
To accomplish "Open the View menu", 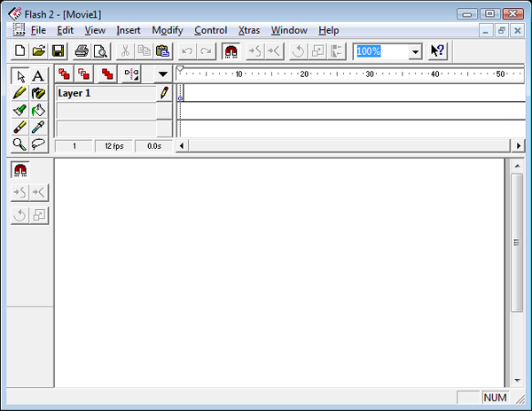I will (95, 30).
